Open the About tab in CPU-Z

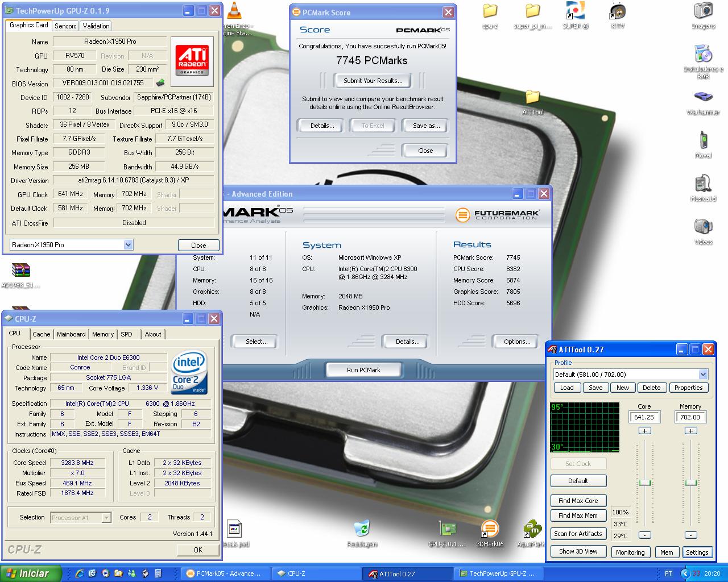click(153, 334)
